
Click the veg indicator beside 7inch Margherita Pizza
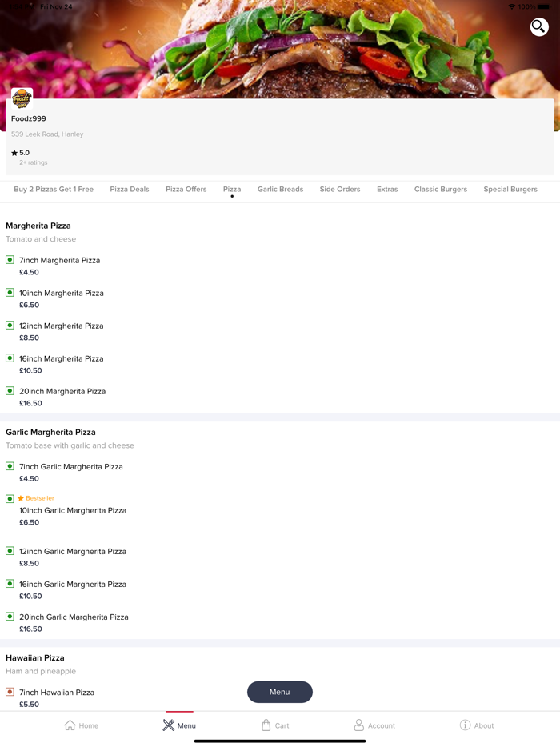coord(10,260)
